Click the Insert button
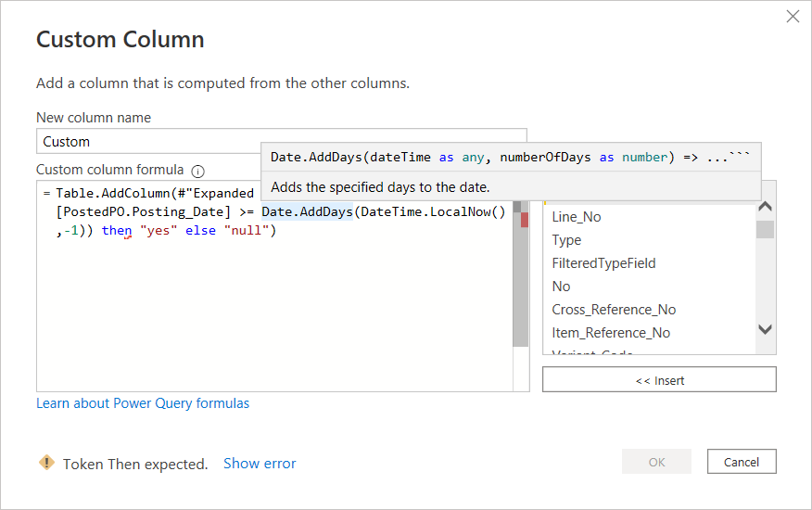The image size is (812, 510). pos(659,380)
